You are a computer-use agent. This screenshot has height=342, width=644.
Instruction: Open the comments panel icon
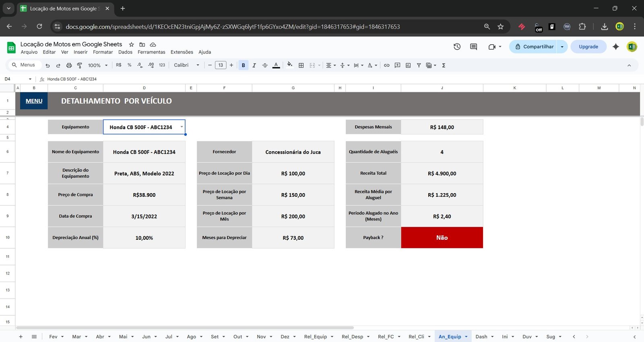point(473,47)
